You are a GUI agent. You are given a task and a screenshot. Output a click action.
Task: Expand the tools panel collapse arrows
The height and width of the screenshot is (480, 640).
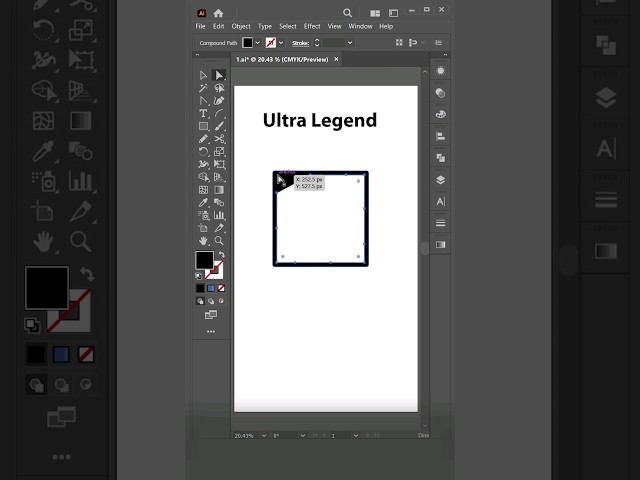click(x=198, y=55)
